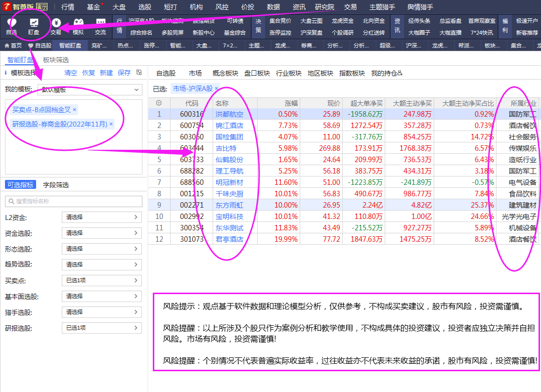The image size is (541, 392).
Task: Select the 概念板块 scope tab
Action: pyautogui.click(x=225, y=73)
